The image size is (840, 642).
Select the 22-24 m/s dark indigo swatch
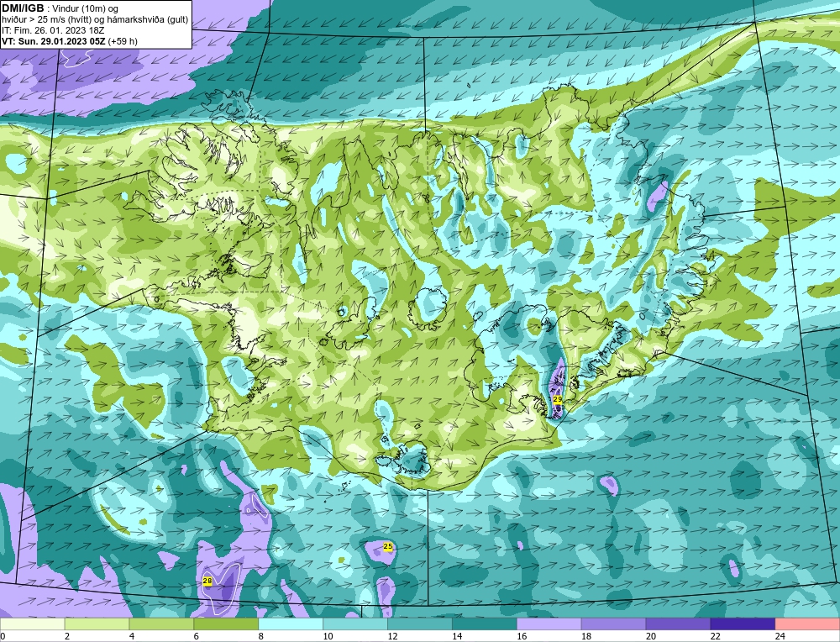743,624
